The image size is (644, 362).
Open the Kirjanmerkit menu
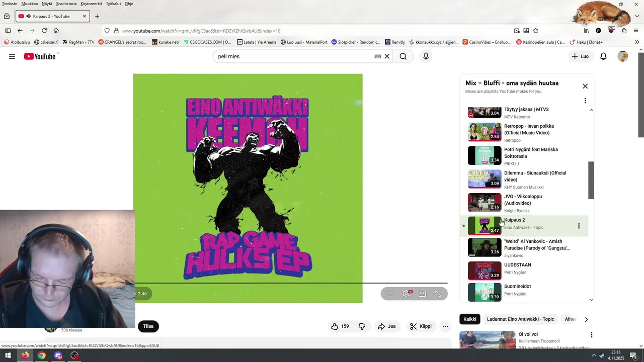(x=91, y=4)
